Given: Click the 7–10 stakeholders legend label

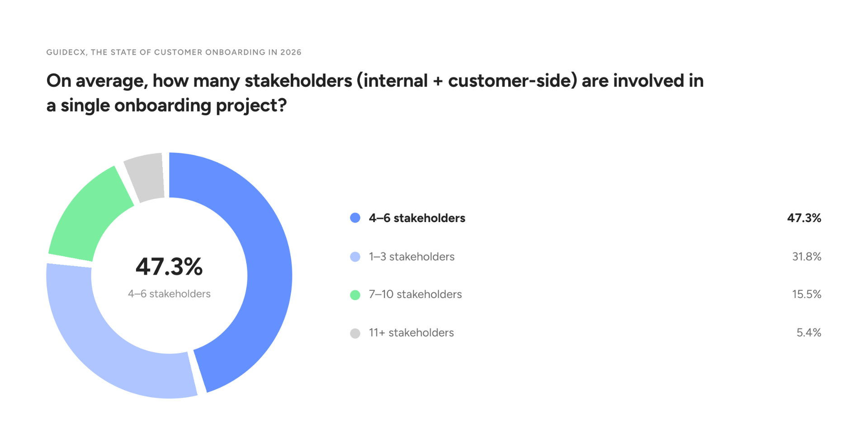Looking at the screenshot, I should (415, 294).
